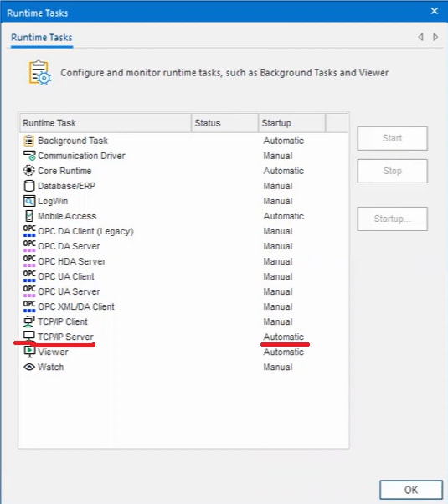The height and width of the screenshot is (504, 448).
Task: Select the Core Runtime row label
Action: click(x=64, y=171)
